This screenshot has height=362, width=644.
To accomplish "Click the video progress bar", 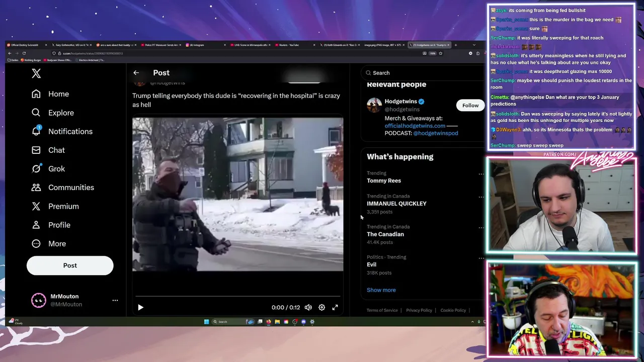I will click(238, 297).
